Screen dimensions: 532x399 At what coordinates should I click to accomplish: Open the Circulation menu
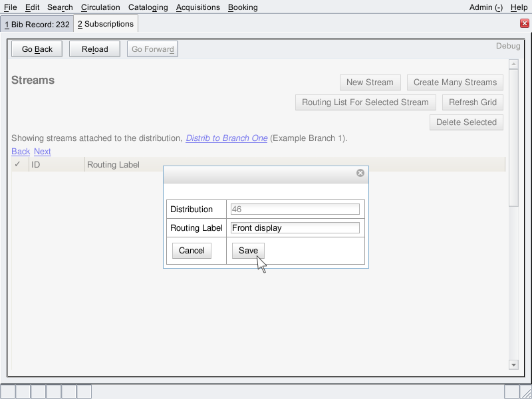(x=100, y=7)
